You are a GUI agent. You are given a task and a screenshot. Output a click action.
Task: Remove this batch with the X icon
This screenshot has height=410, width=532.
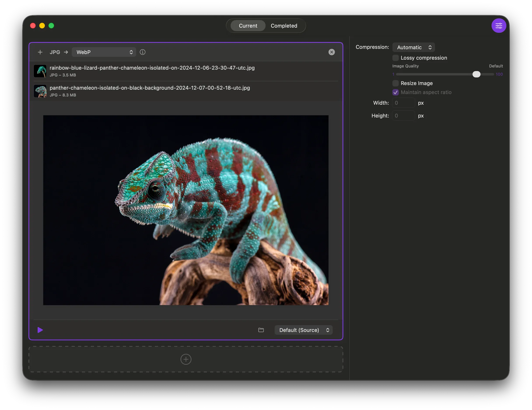(332, 52)
